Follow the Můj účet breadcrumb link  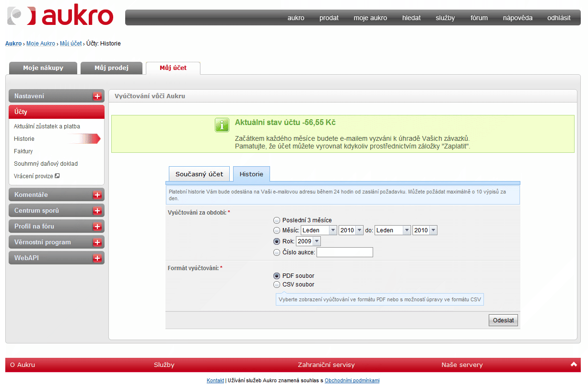tap(71, 44)
